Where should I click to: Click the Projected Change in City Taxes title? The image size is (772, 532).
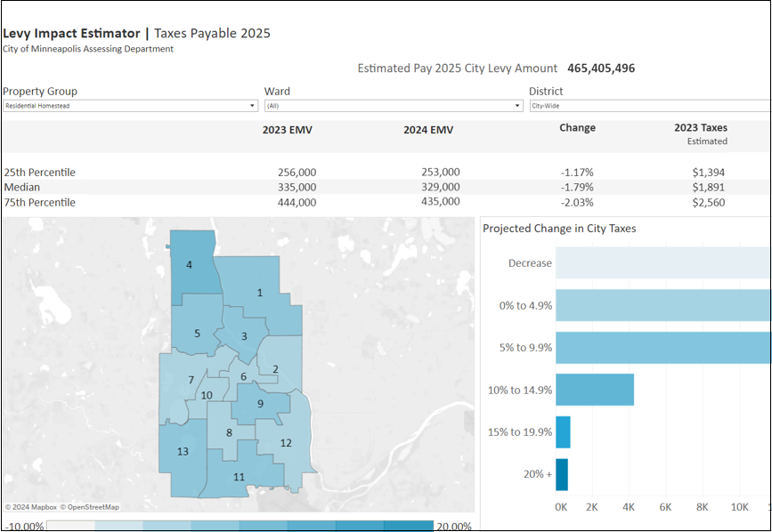(x=559, y=229)
